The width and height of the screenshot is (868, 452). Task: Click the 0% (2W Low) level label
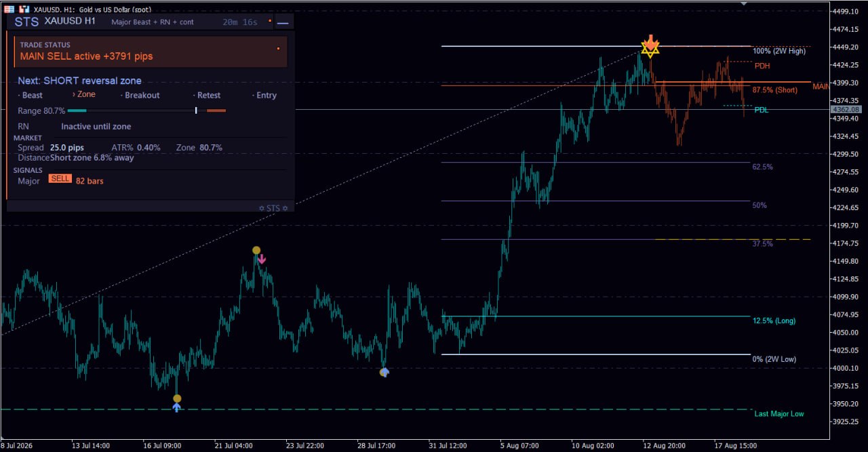click(x=774, y=359)
